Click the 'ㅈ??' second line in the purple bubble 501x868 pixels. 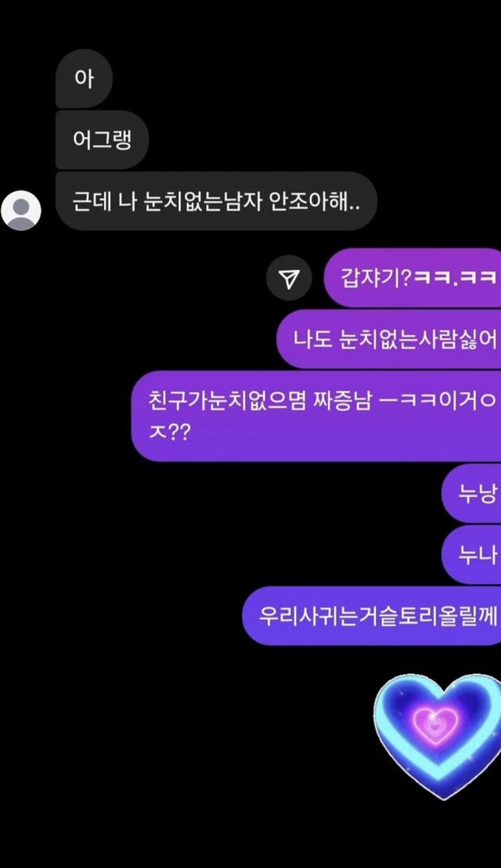(169, 431)
